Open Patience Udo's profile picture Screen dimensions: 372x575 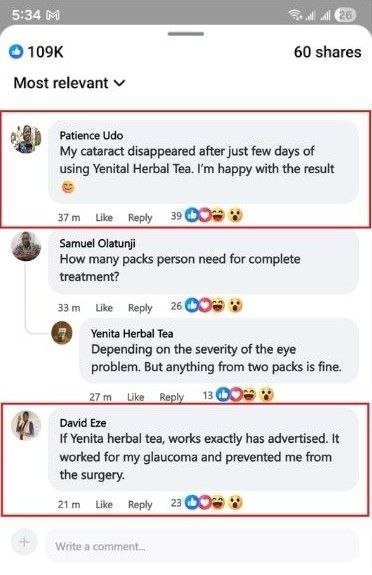tap(26, 139)
